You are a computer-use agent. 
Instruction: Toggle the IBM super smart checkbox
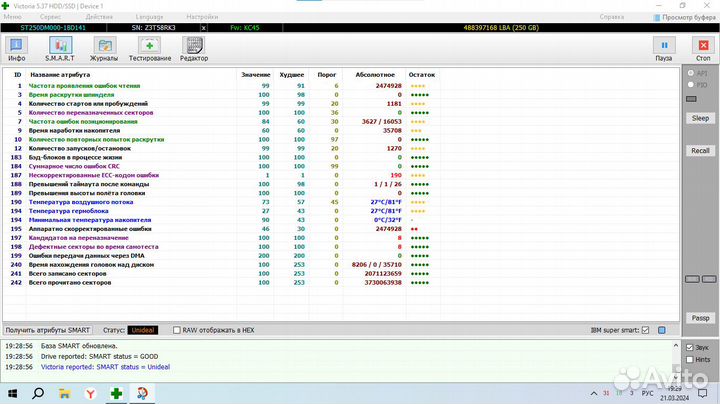[x=646, y=329]
